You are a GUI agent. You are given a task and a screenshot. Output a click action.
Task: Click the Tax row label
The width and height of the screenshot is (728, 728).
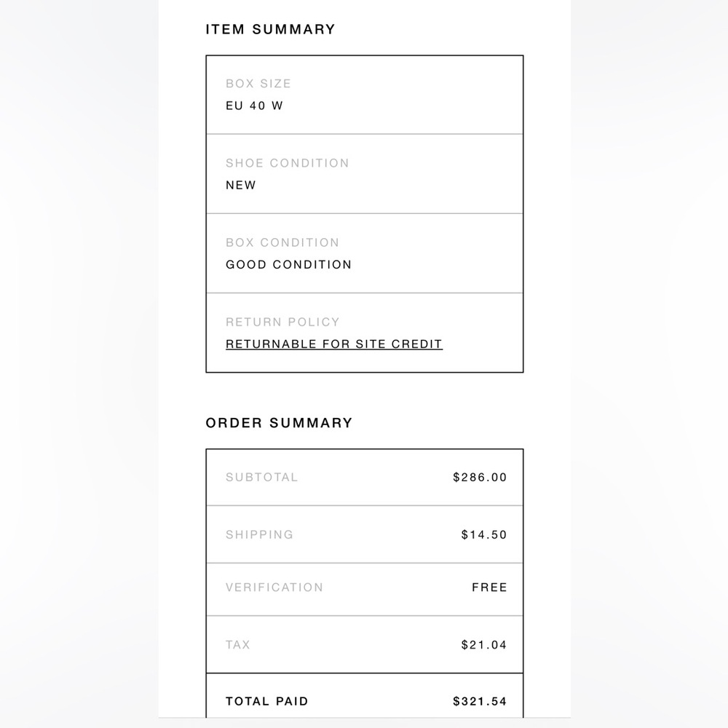tap(238, 645)
